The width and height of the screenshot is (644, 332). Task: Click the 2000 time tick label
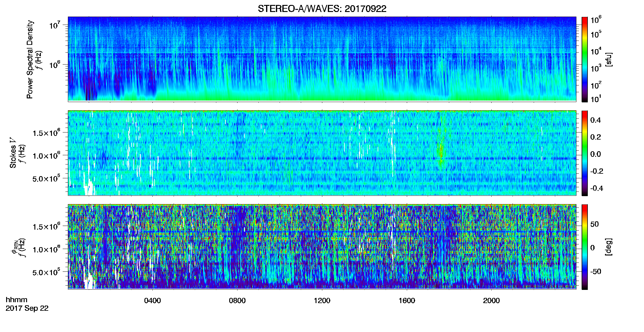coord(491,301)
